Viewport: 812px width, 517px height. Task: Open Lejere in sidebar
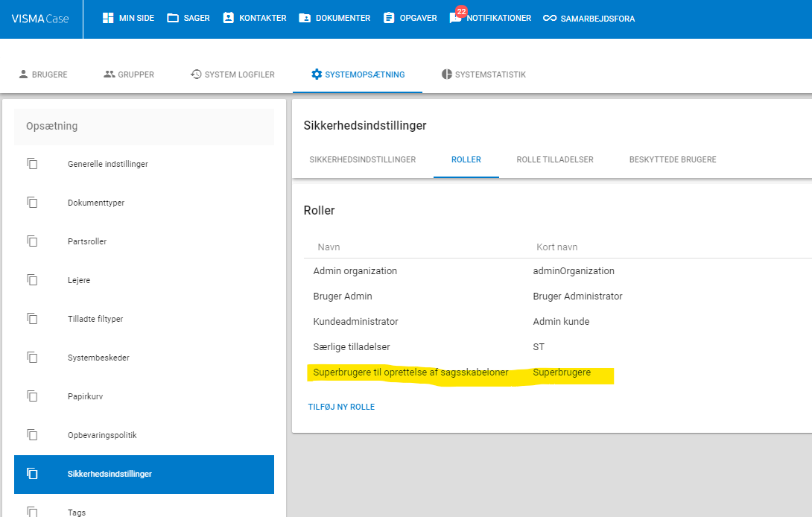[x=144, y=280]
